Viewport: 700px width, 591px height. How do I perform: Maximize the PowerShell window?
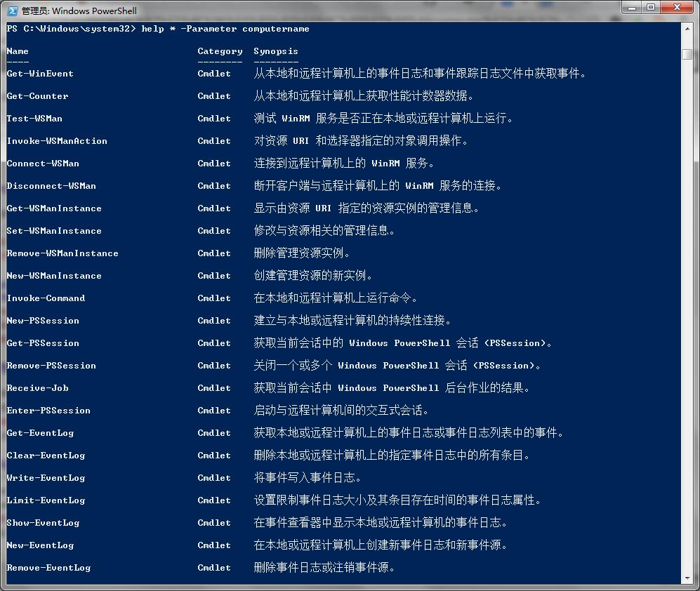(651, 7)
